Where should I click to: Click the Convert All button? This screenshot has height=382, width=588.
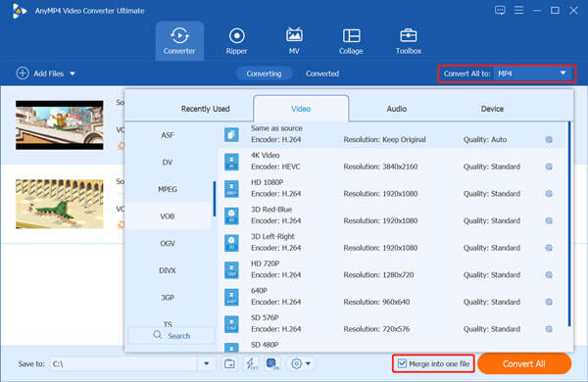(x=524, y=363)
